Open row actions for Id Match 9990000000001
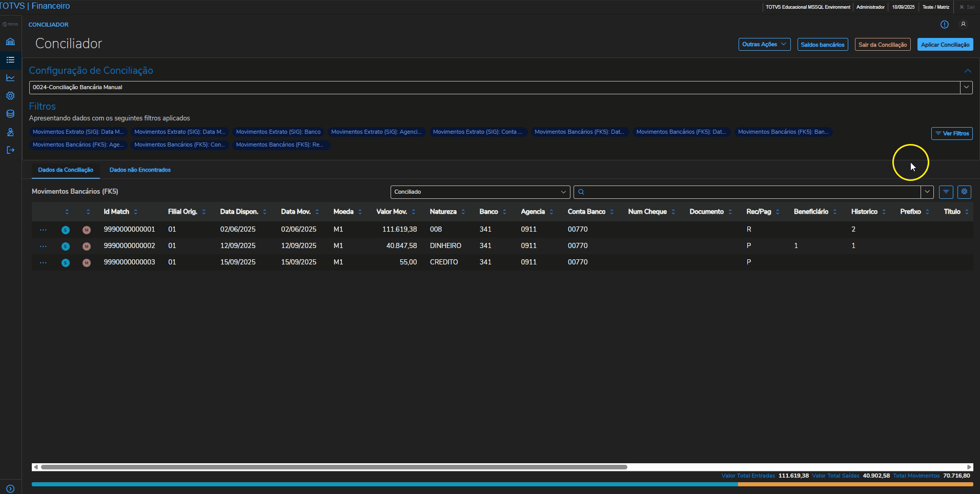The width and height of the screenshot is (980, 494). pyautogui.click(x=43, y=230)
